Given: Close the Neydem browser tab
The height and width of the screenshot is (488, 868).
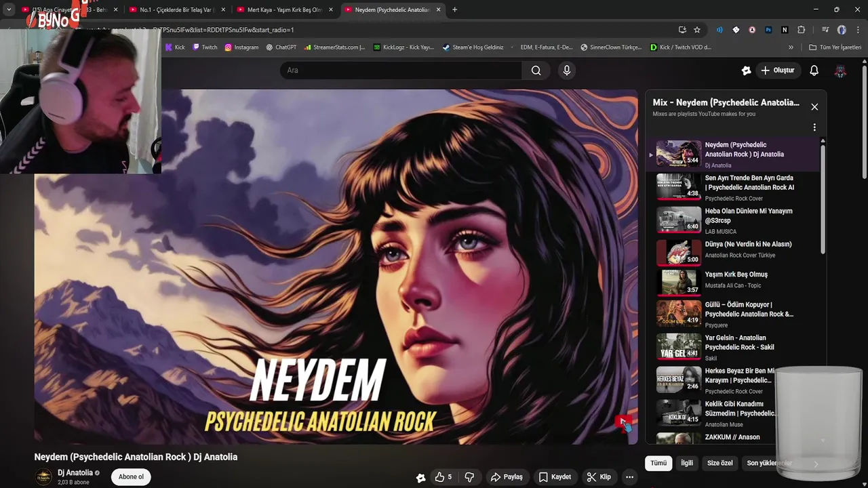Looking at the screenshot, I should tap(438, 9).
